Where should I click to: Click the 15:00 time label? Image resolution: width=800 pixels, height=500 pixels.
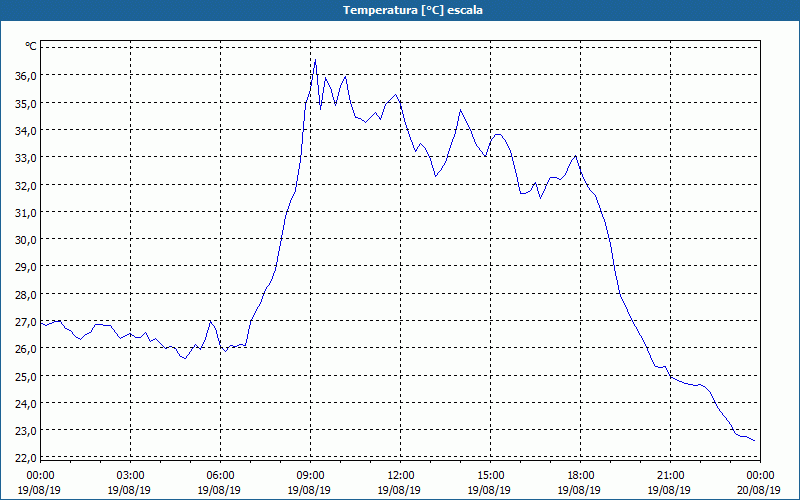point(490,476)
